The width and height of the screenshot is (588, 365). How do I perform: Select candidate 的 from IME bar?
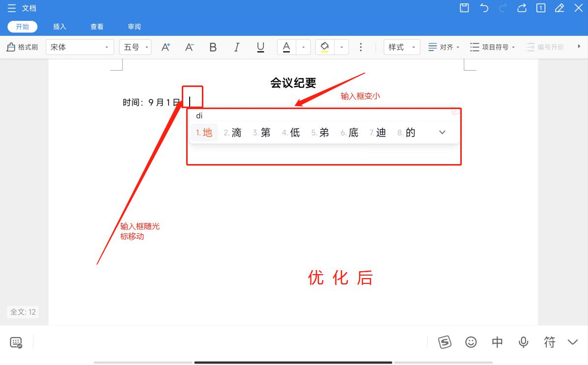410,132
